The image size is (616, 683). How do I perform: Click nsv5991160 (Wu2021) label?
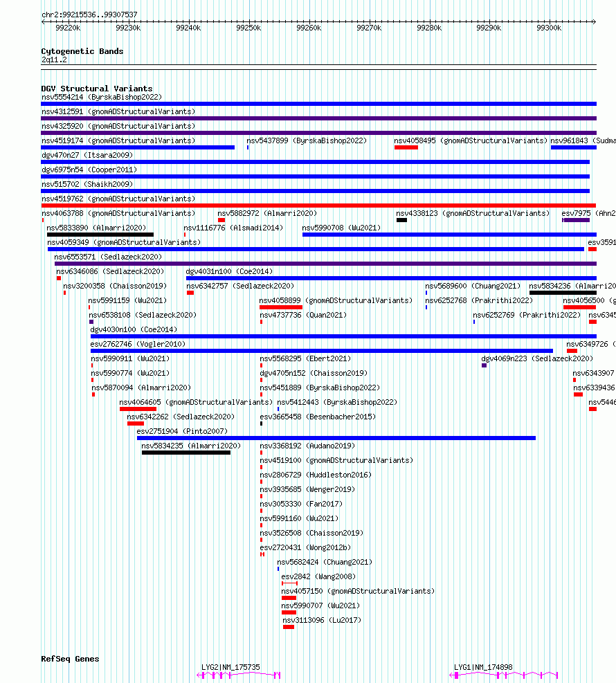click(299, 518)
